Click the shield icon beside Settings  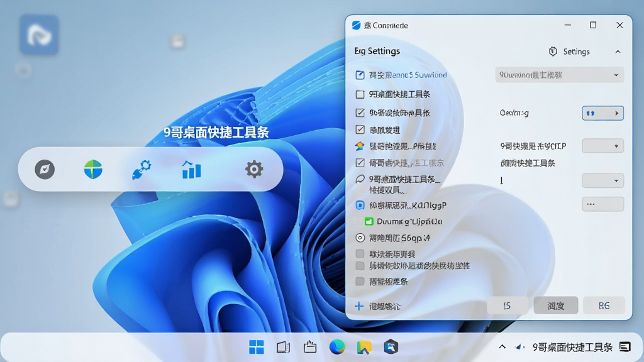(553, 52)
